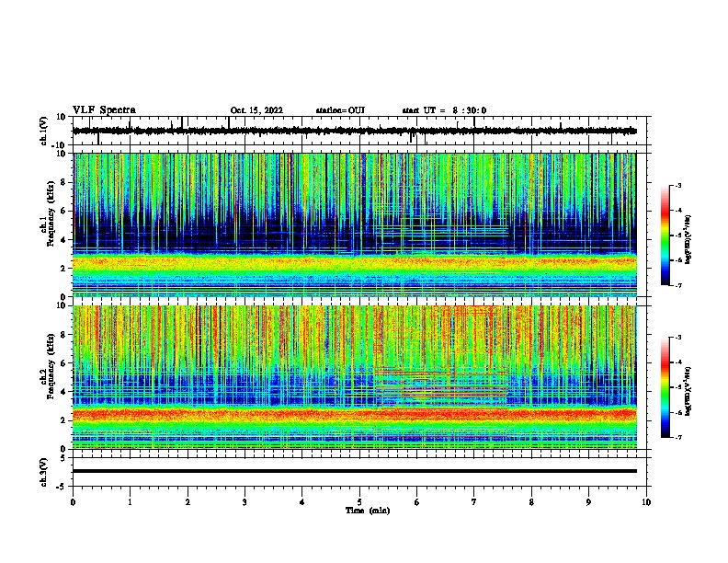Click the ch.2 spectrogram's red 2 kHz band
Image resolution: width=728 pixels, height=563 pixels.
click(x=355, y=414)
